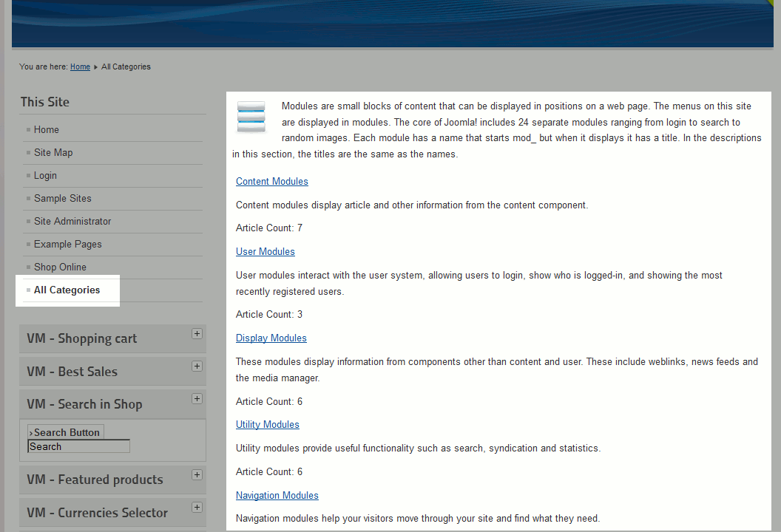Screen dimensions: 781x532
Task: Click All Categories breadcrumb text
Action: click(x=126, y=66)
